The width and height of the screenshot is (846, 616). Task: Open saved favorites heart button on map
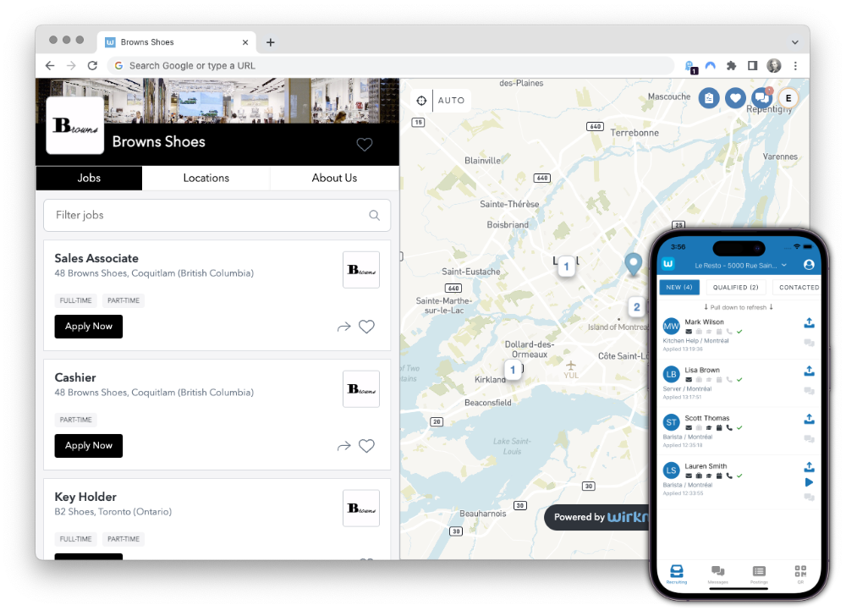pos(735,98)
